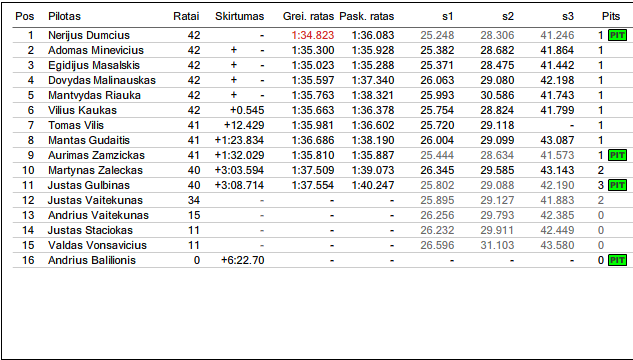Click the PIT badge for Andrius Balilionis
This screenshot has width=633, height=360.
click(617, 260)
